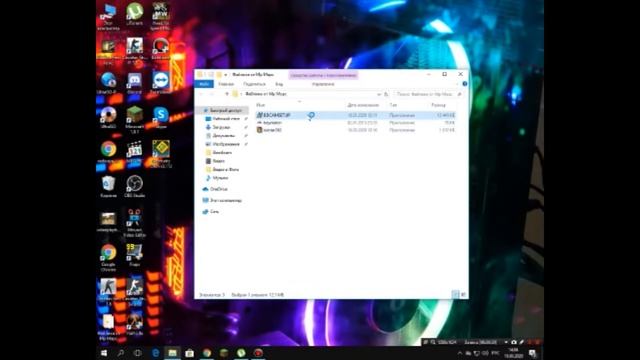Switch to large icons view in Explorer
640x360 pixels.
463,294
